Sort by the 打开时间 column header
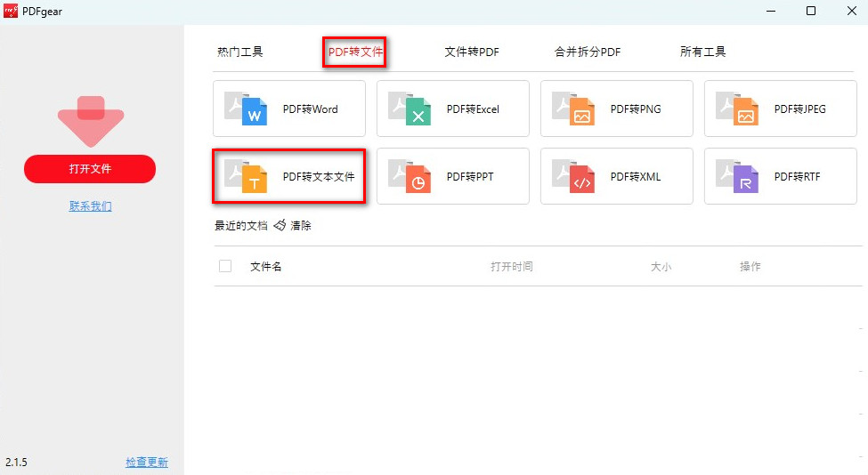 (x=512, y=267)
